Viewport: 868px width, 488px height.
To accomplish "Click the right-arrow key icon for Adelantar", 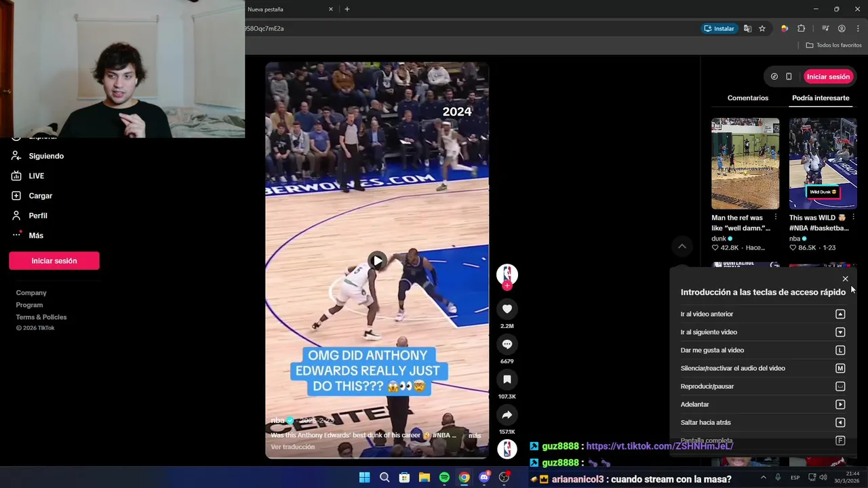I will 840,405.
